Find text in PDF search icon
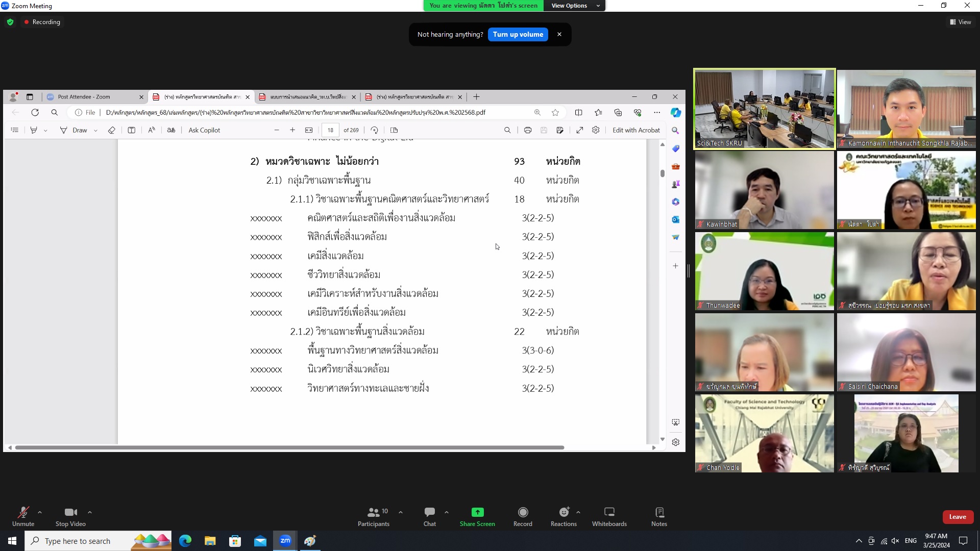Viewport: 980px width, 551px height. click(507, 130)
